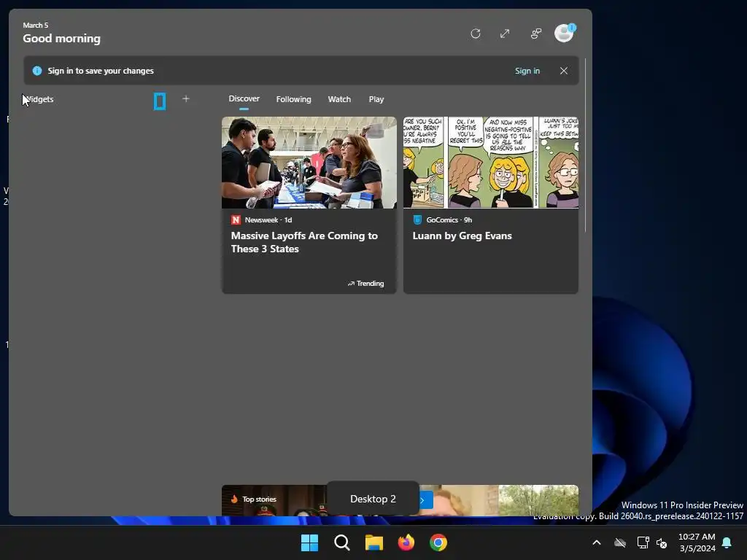Image resolution: width=747 pixels, height=560 pixels.
Task: Click the GoComics source icon
Action: (417, 219)
